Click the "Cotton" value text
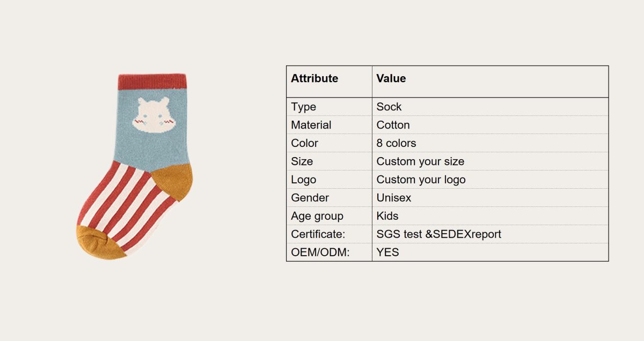The height and width of the screenshot is (341, 644). [393, 125]
